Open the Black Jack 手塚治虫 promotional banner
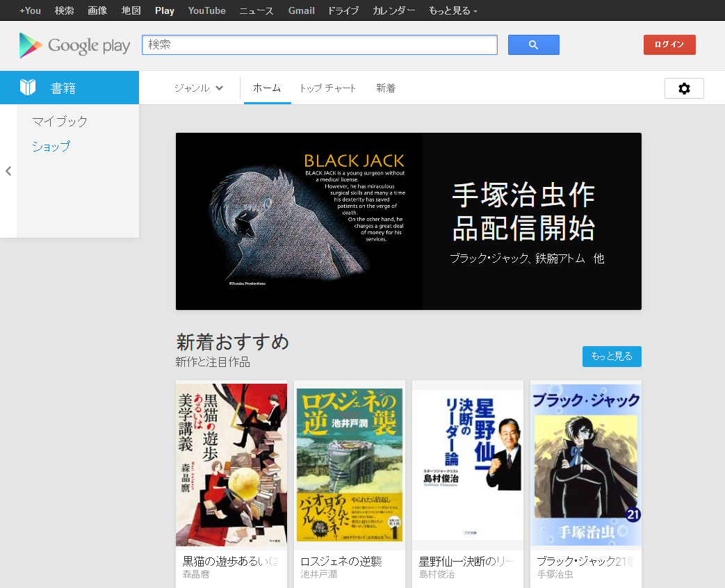725x588 pixels. pos(408,222)
